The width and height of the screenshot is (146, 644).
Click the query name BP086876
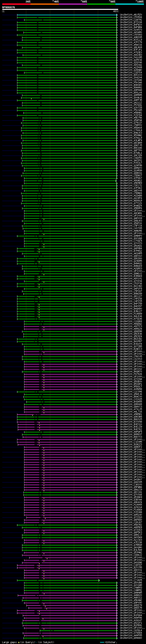(x=8, y=8)
